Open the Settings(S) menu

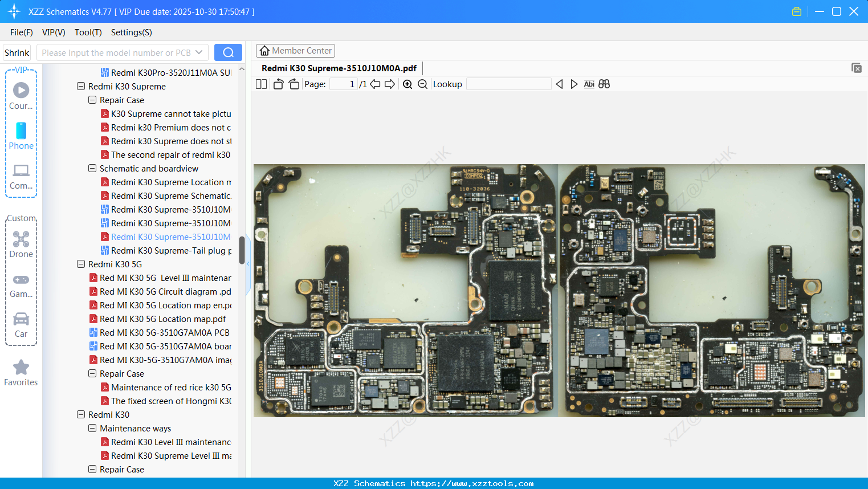131,32
